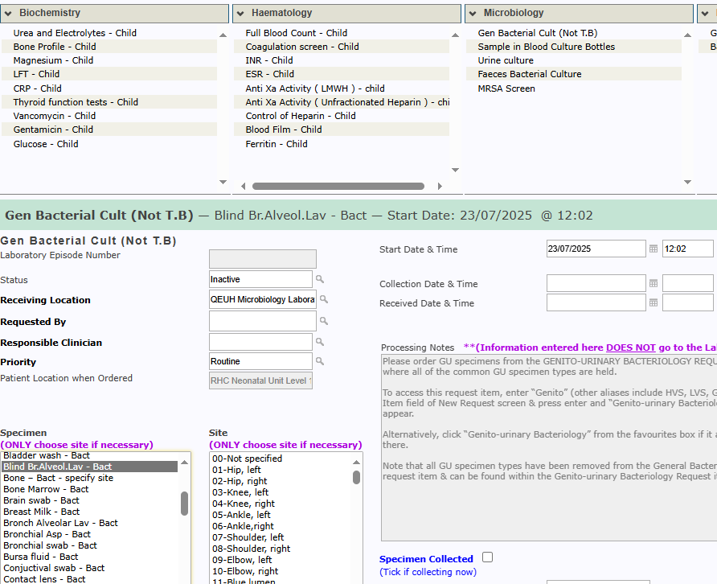Tick the Specimen Collected checkbox

tap(488, 558)
